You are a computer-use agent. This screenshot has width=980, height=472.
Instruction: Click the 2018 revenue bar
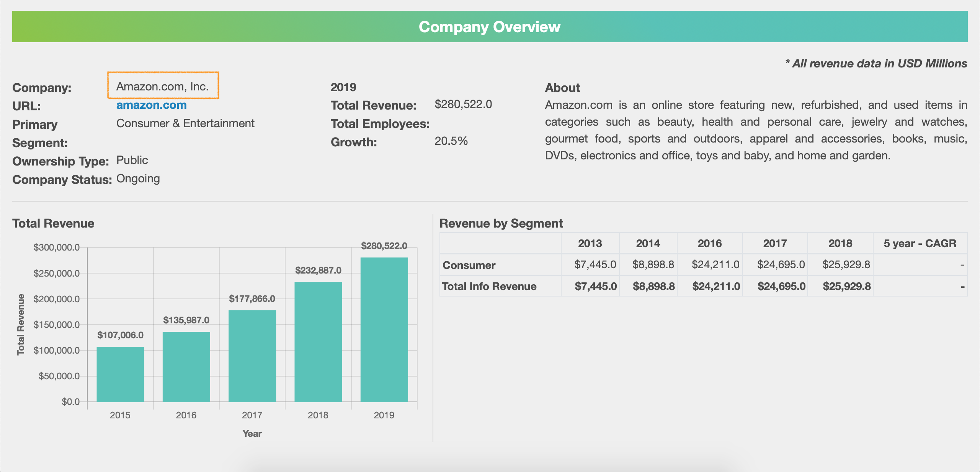(318, 342)
